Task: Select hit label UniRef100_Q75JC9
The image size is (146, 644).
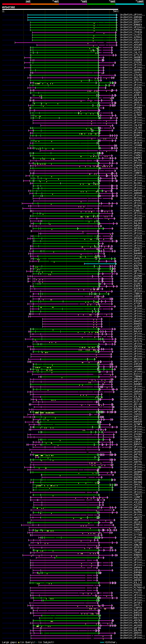Action: pyautogui.click(x=131, y=168)
